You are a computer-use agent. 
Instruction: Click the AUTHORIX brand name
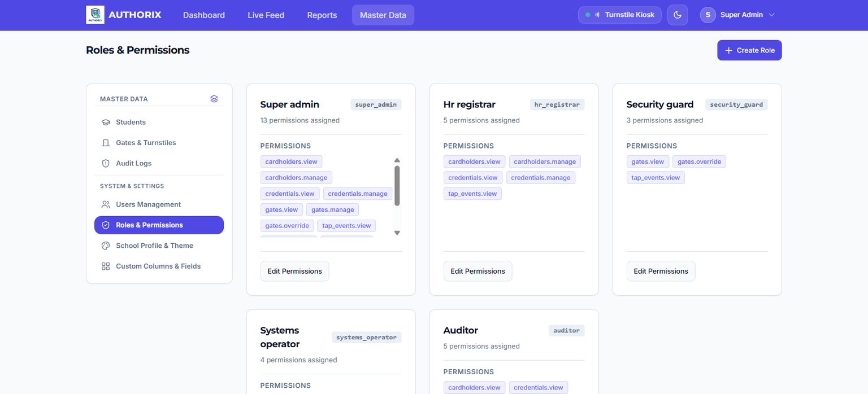[x=134, y=15]
